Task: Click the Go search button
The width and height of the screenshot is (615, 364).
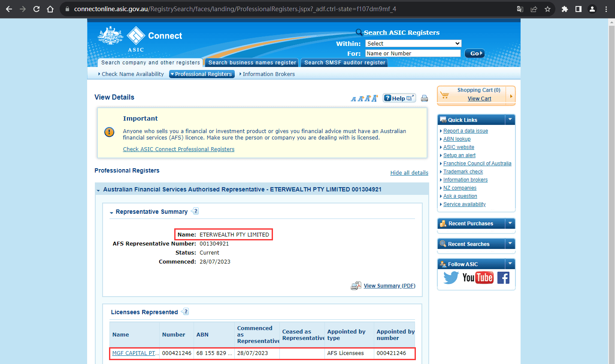Action: pos(475,53)
